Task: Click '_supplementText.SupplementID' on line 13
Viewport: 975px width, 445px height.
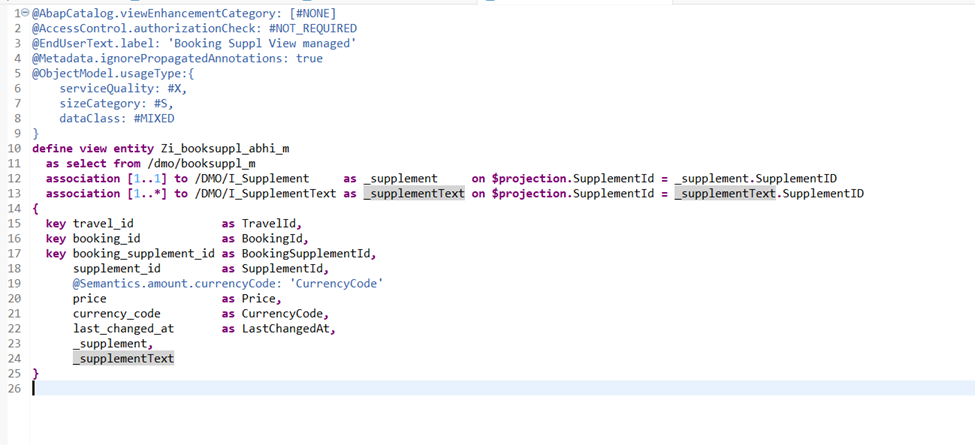Action: [x=769, y=194]
